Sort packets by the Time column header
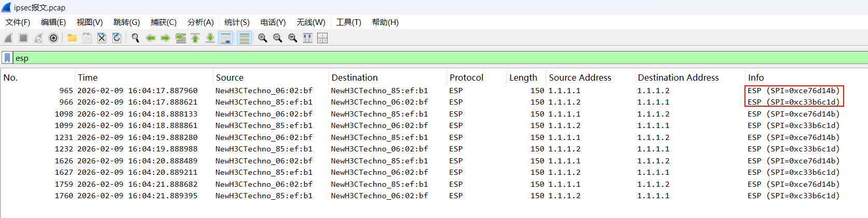This screenshot has height=218, width=868. [88, 78]
